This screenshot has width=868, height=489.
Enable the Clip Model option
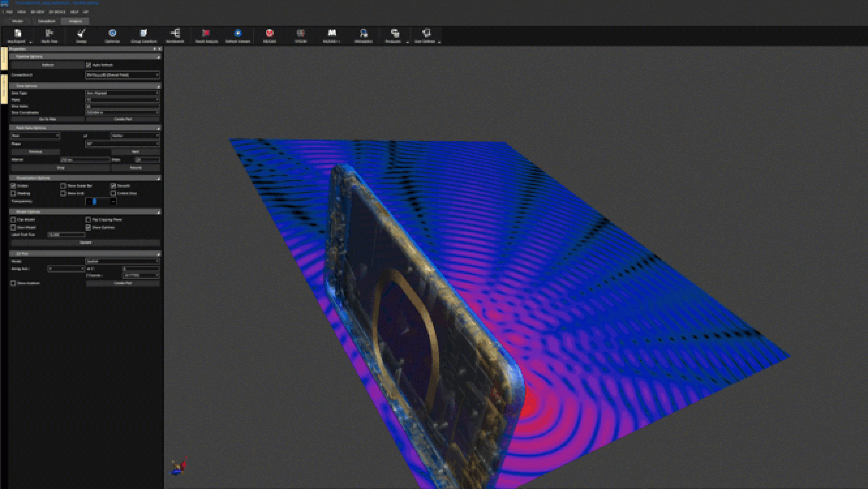13,220
